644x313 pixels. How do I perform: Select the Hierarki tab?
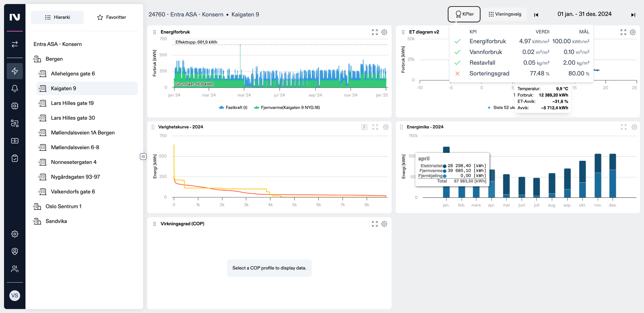click(57, 17)
